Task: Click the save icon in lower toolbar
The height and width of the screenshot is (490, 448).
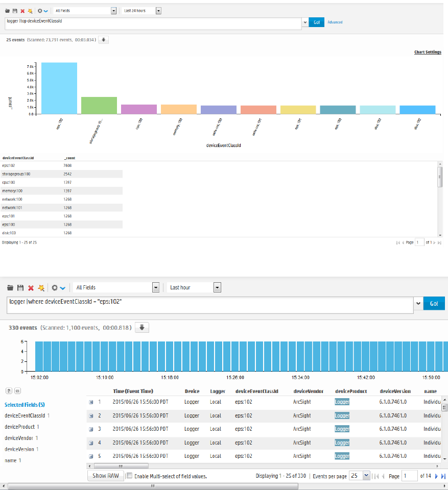Action: coord(20,288)
